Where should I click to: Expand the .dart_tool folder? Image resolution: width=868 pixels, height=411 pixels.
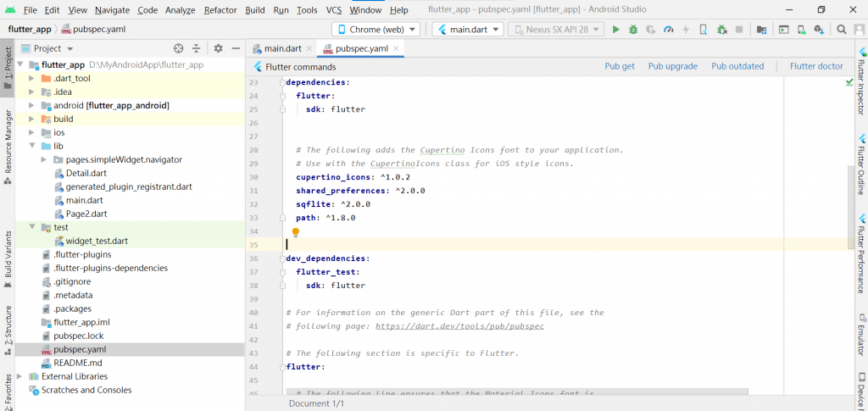(x=31, y=79)
